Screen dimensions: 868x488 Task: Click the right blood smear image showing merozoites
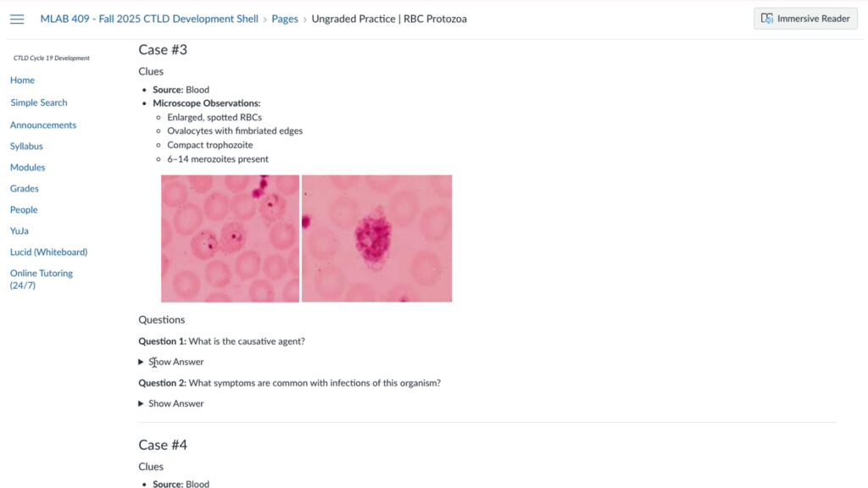(376, 238)
